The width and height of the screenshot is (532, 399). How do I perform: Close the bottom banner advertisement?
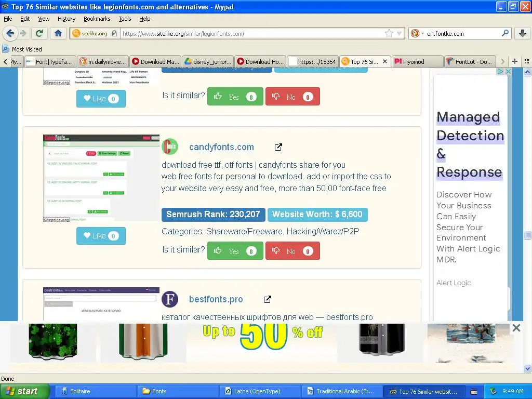click(516, 328)
